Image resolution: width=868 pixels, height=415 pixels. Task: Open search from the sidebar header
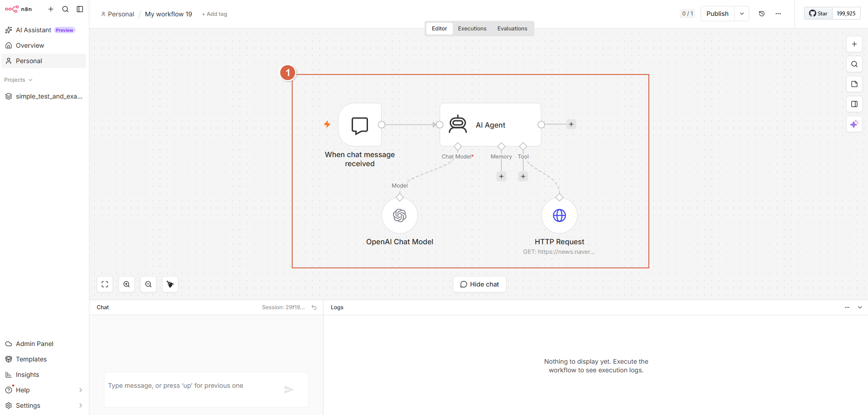65,9
